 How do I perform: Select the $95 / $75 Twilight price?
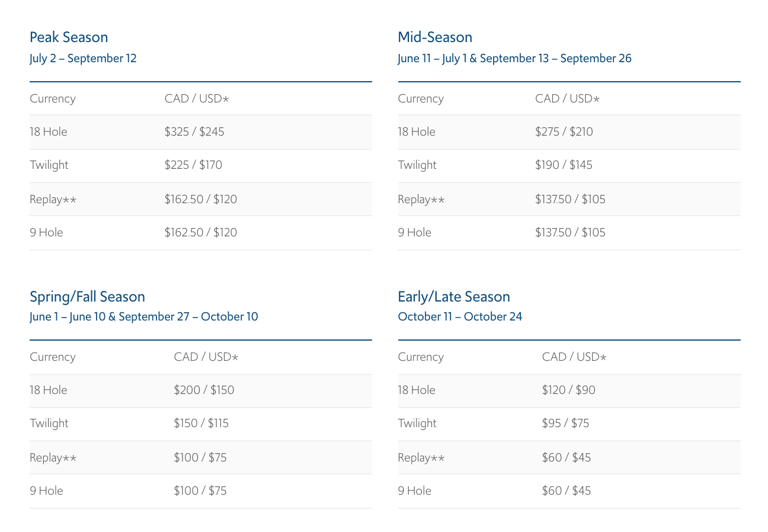click(x=565, y=424)
